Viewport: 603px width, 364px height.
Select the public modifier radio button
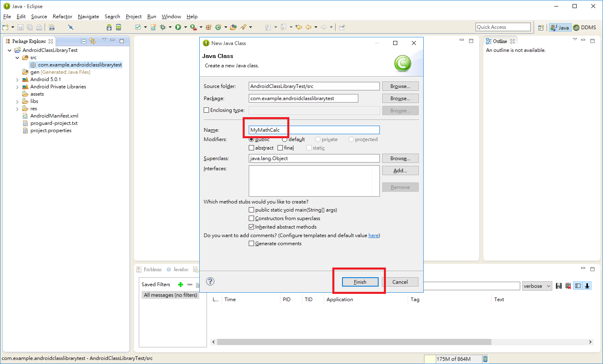[x=252, y=139]
